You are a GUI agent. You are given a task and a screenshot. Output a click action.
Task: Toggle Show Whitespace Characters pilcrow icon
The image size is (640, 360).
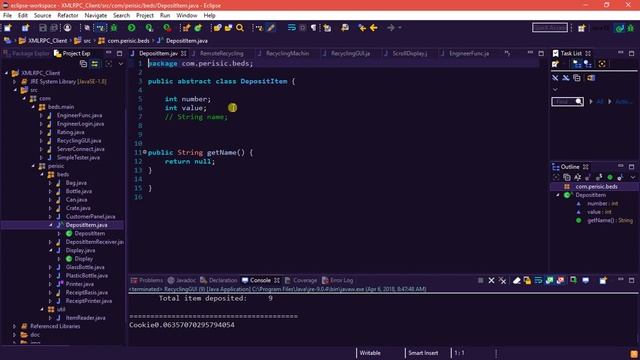(x=313, y=28)
